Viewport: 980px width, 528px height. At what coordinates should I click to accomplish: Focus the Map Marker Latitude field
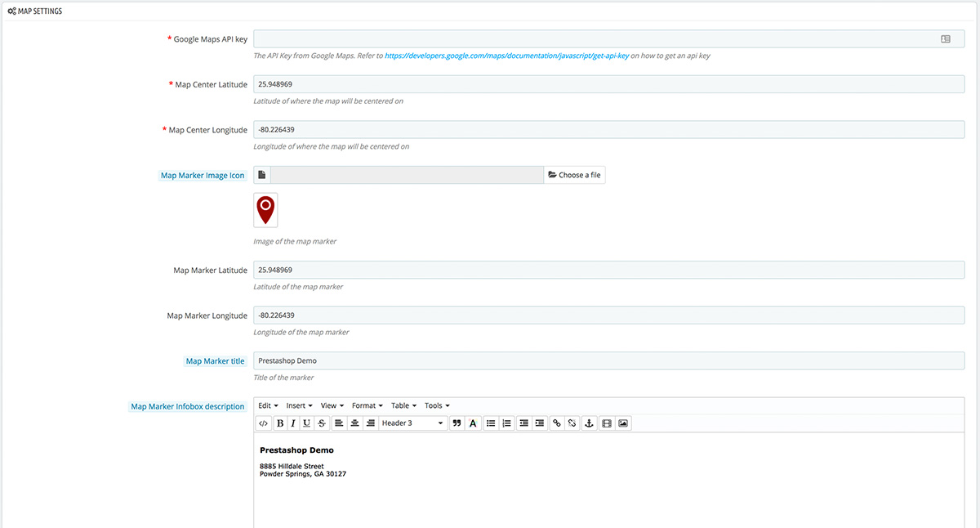[x=609, y=270]
